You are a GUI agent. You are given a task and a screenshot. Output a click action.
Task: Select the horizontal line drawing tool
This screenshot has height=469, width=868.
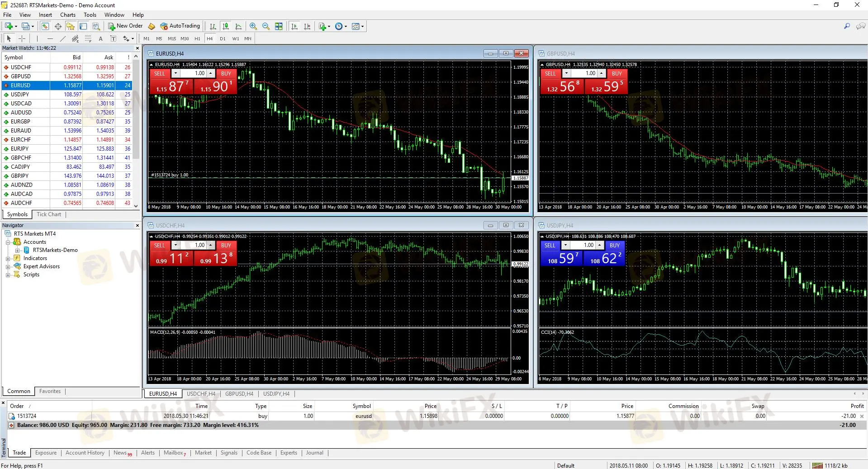click(x=50, y=38)
